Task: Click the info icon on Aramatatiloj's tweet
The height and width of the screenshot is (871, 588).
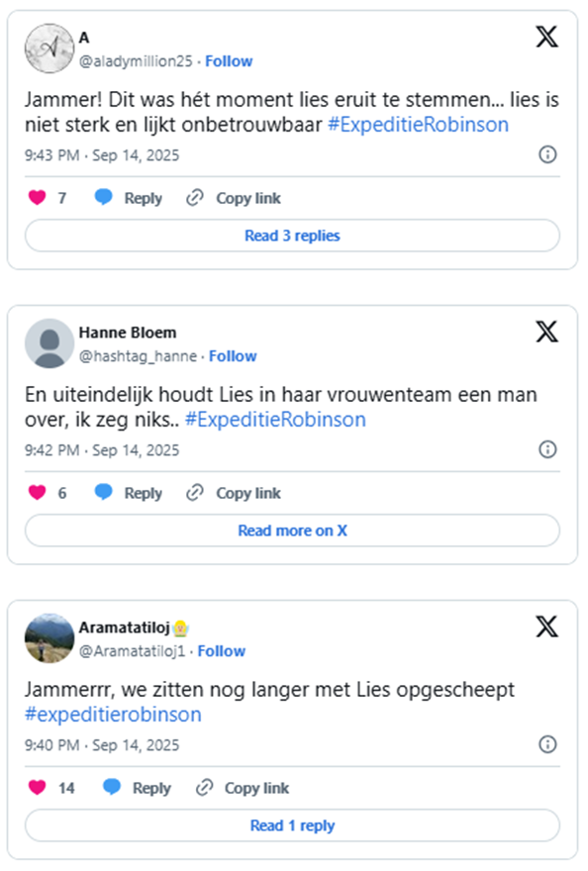Action: (547, 745)
